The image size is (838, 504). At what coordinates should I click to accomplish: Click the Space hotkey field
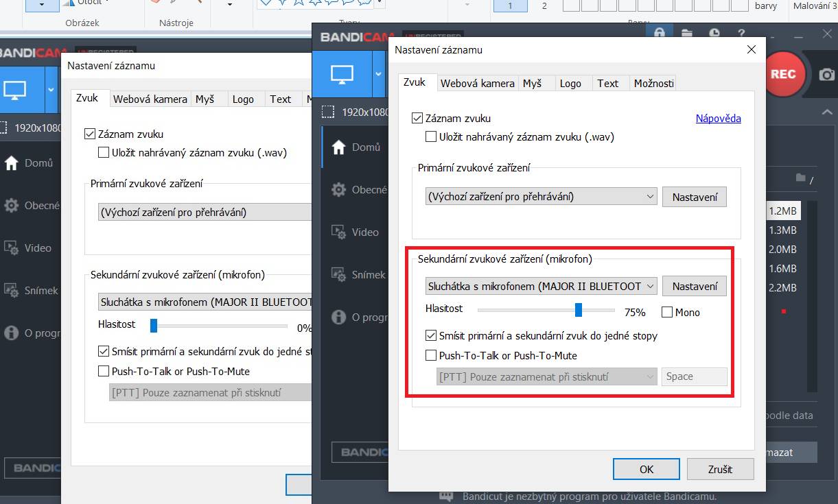695,376
